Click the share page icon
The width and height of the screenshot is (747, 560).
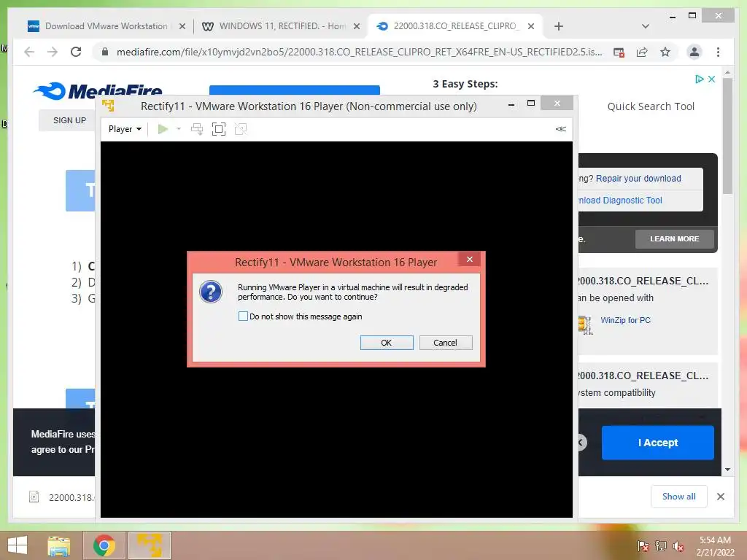[x=642, y=52]
